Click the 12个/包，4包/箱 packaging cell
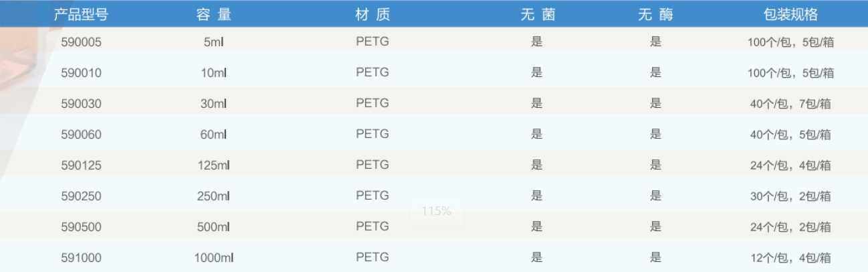 790,258
